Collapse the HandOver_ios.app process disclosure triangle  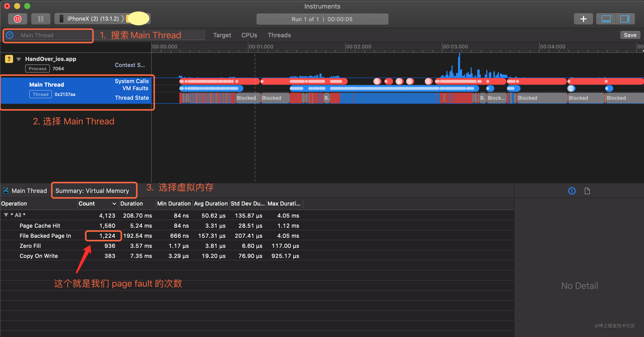[18, 59]
